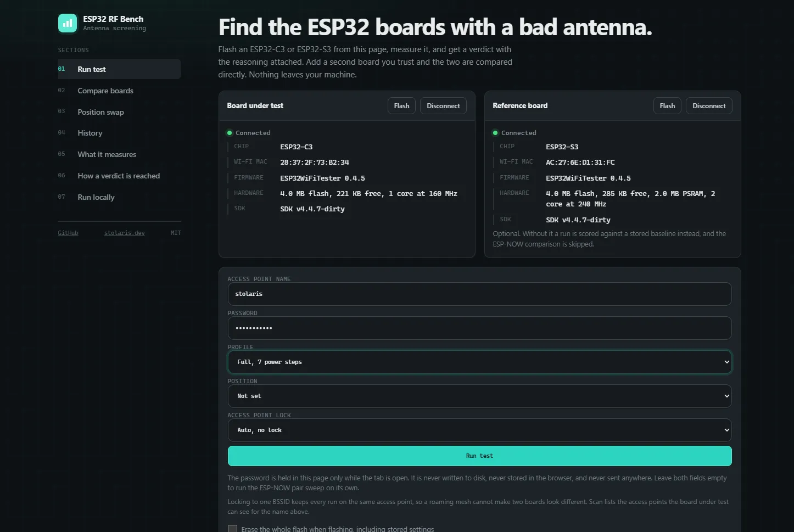The width and height of the screenshot is (794, 532).
Task: Click the Board under test heading
Action: pyautogui.click(x=255, y=105)
